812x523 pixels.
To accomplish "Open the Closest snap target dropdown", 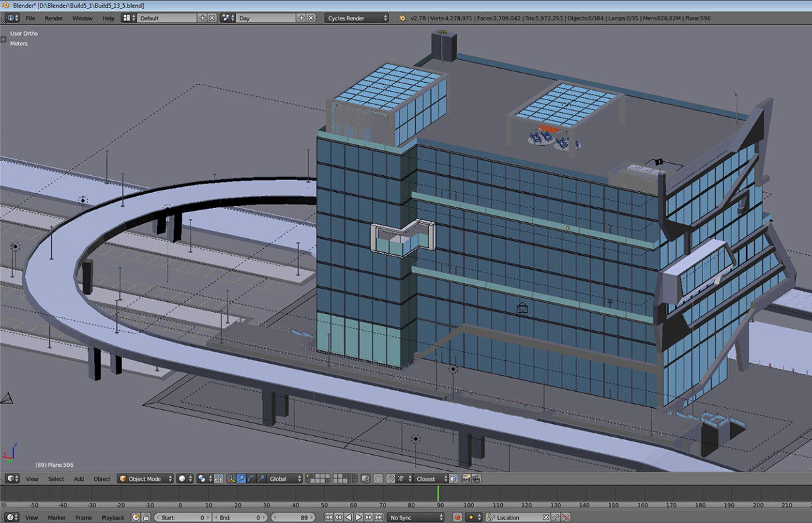I will click(430, 478).
